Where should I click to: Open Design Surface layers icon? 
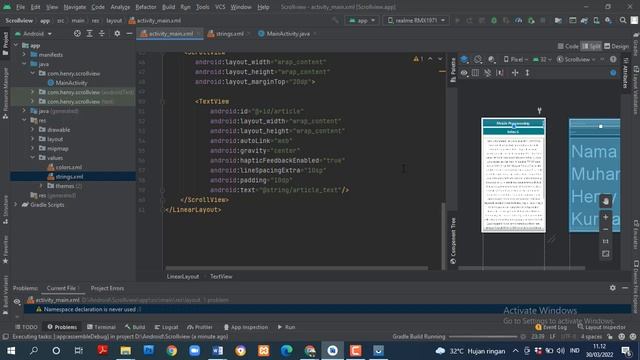click(x=464, y=60)
